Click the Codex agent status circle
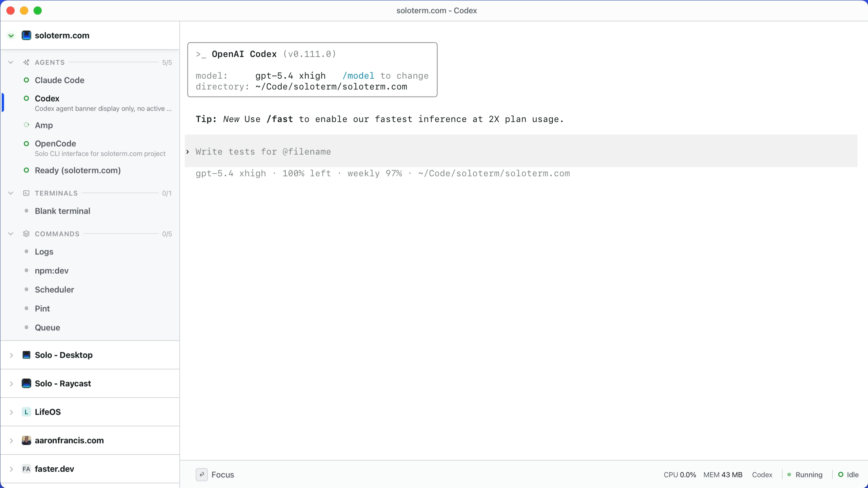868x488 pixels. pyautogui.click(x=26, y=98)
